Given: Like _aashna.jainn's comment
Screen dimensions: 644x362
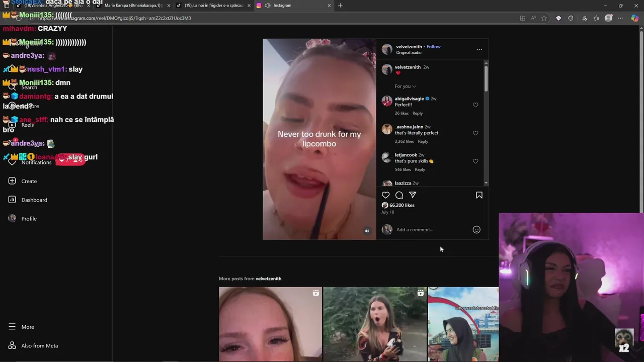Looking at the screenshot, I should pos(475,133).
